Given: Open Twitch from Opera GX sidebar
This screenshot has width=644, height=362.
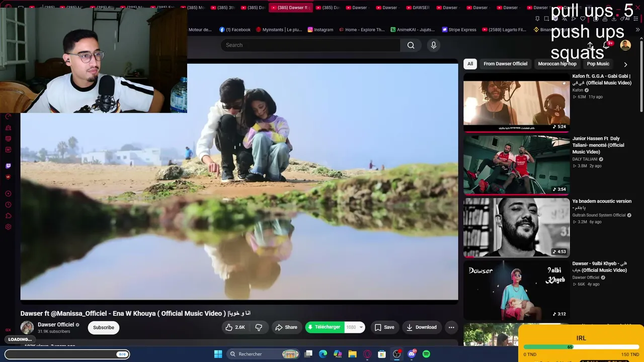Looking at the screenshot, I should tap(8, 165).
